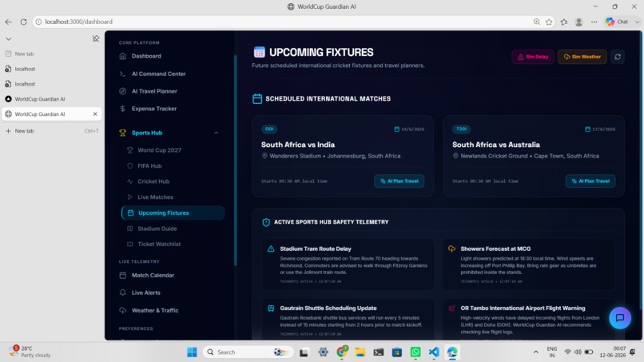Click Stadium Tram Route Delay warning icon

click(271, 249)
